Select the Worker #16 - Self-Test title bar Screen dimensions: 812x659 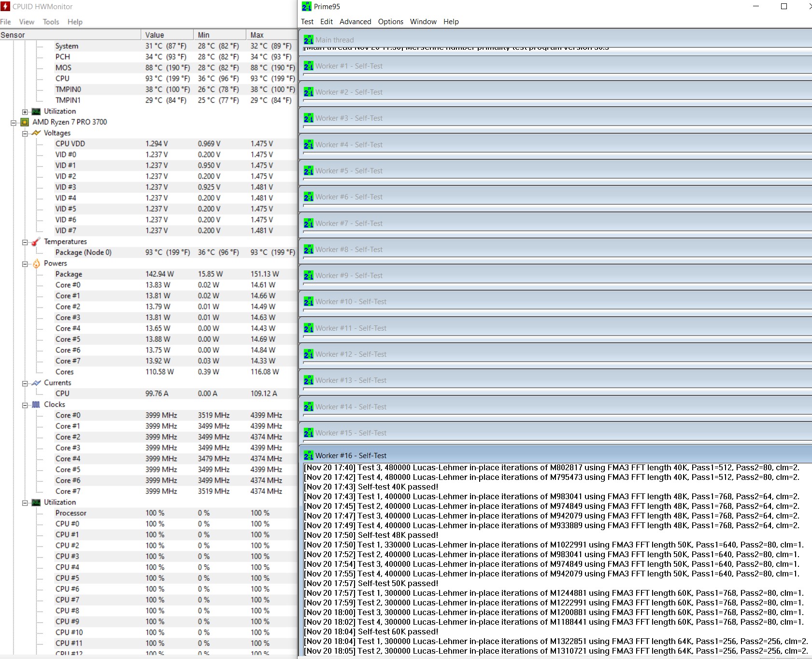556,455
